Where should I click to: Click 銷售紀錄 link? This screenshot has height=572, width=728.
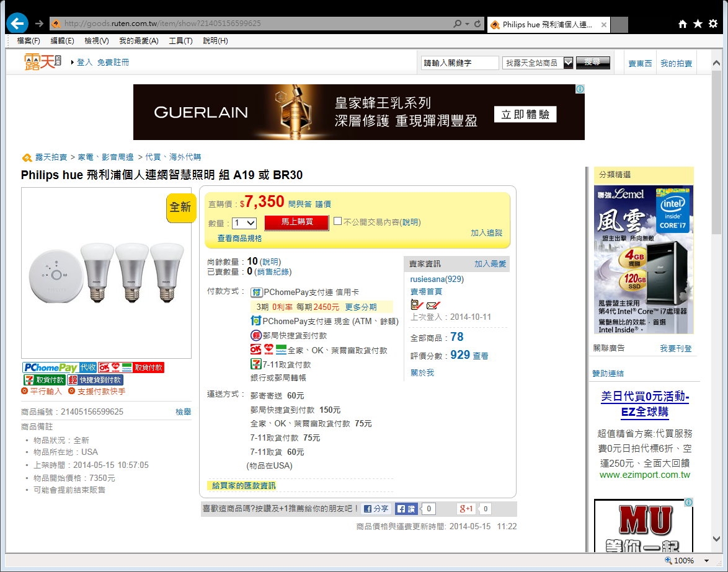coord(273,272)
